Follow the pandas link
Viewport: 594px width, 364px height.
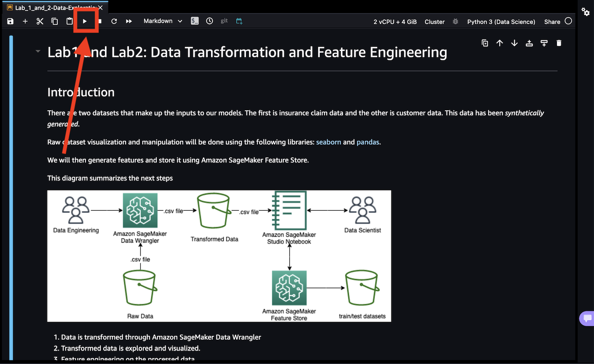(x=368, y=142)
